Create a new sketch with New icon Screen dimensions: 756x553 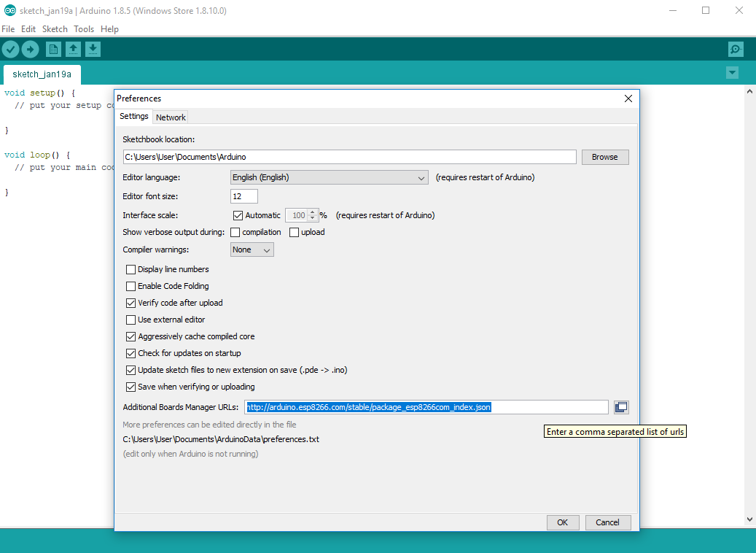(53, 49)
